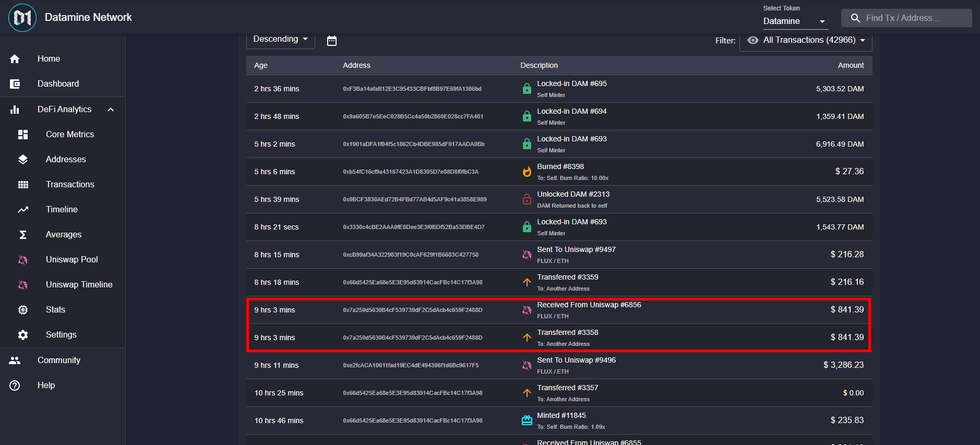Click the search magnifier icon
Image resolution: width=980 pixels, height=445 pixels.
pos(855,18)
